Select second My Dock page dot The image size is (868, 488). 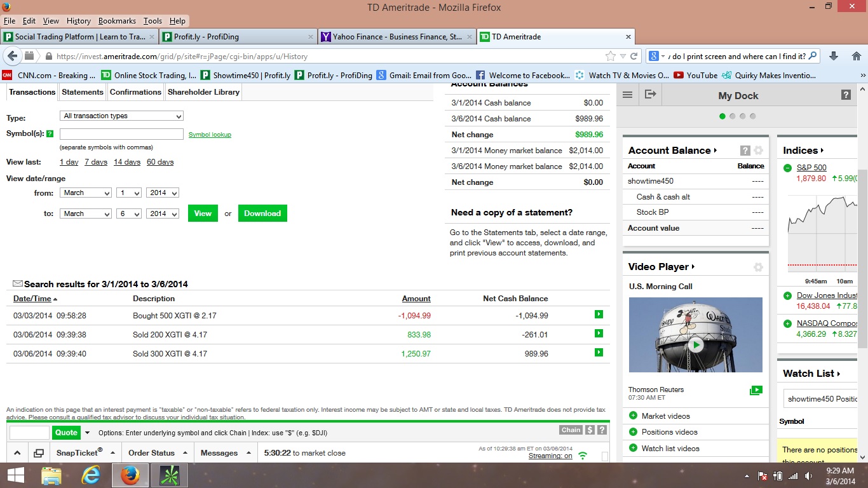pos(733,116)
